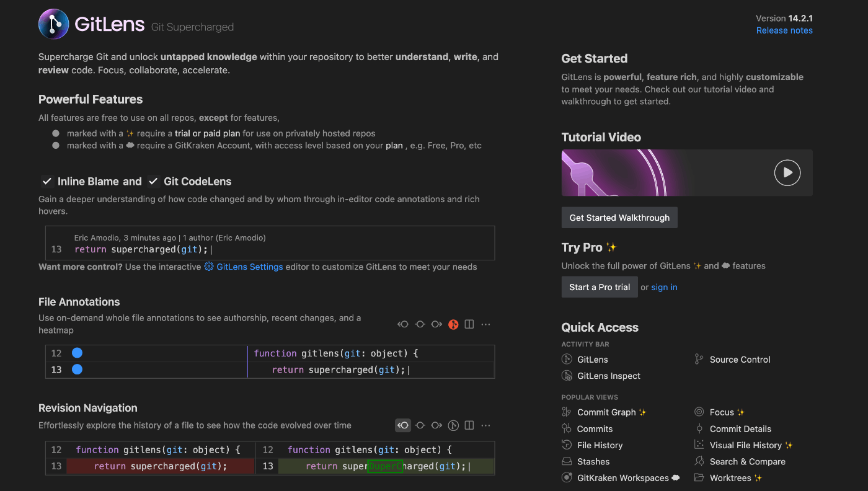Toggle the file blame icon under Revision Navigation
The width and height of the screenshot is (868, 491).
pyautogui.click(x=453, y=425)
